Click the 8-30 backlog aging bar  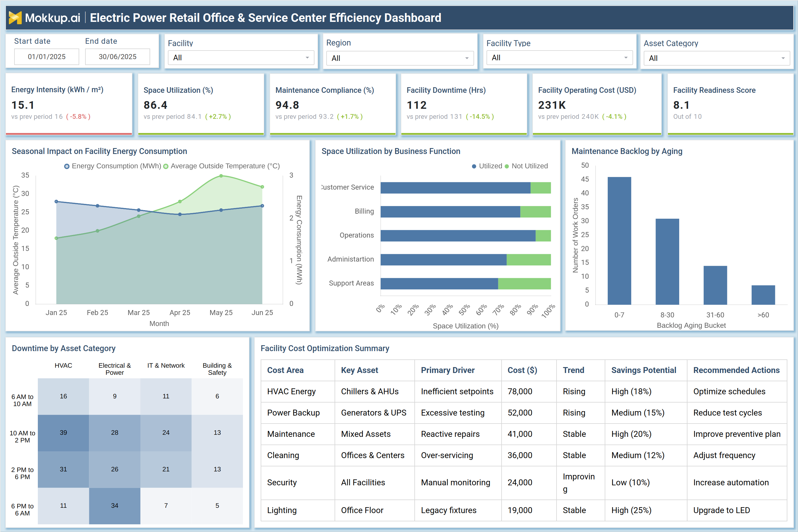tap(667, 262)
